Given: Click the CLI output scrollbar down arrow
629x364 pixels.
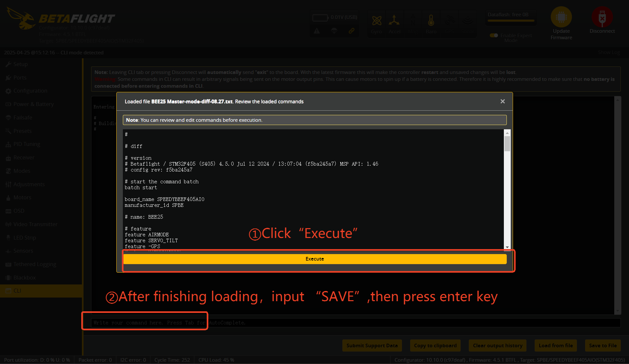Looking at the screenshot, I should [x=618, y=311].
